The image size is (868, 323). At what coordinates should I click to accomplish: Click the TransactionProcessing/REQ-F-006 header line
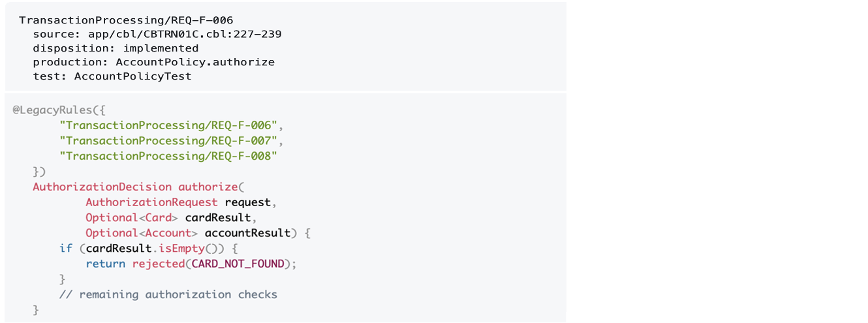(126, 20)
